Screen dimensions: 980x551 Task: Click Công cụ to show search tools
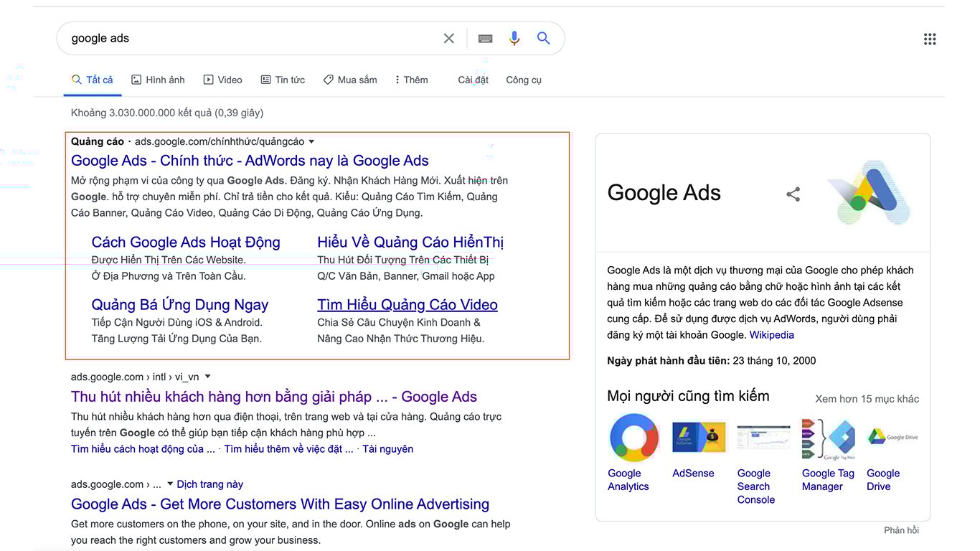point(523,80)
